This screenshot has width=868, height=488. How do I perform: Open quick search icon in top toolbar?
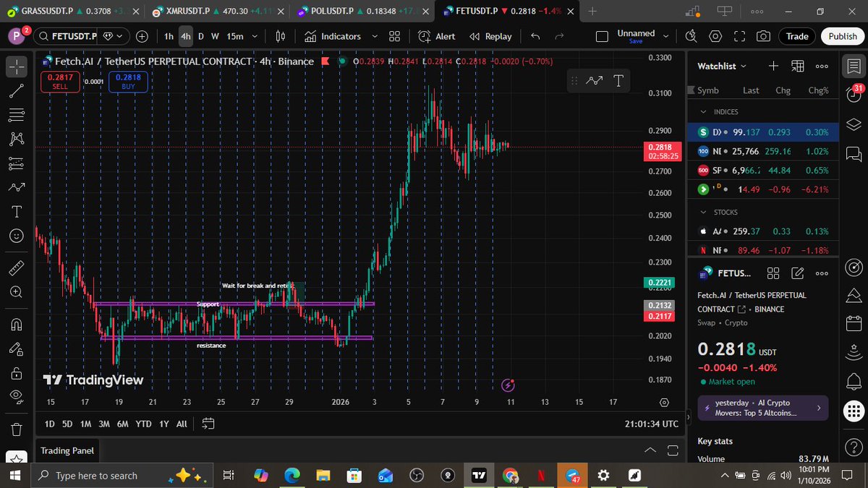pos(692,36)
